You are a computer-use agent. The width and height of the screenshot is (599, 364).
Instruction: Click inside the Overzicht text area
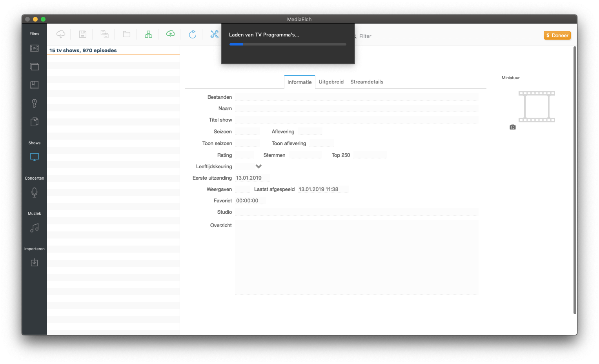[x=357, y=257]
